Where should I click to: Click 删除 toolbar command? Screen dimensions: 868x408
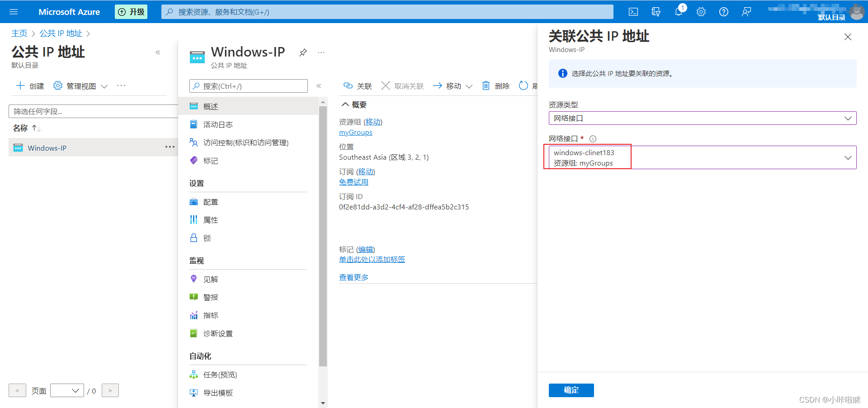[x=496, y=86]
